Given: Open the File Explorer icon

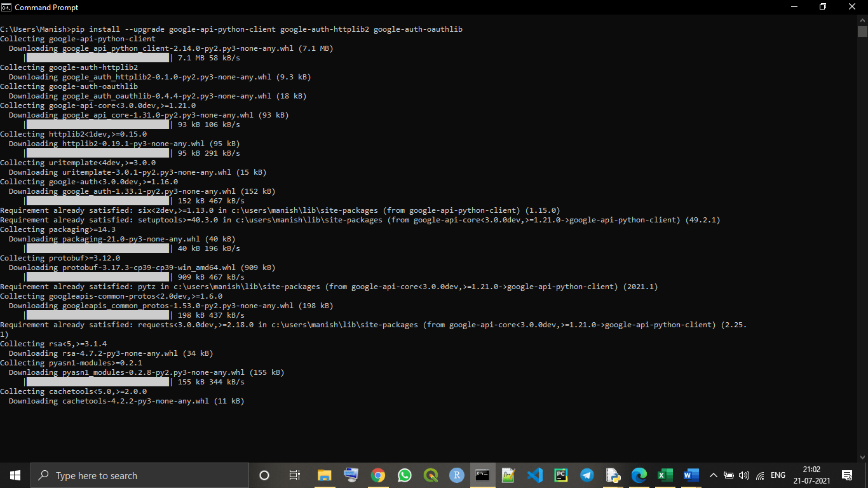Looking at the screenshot, I should 323,475.
